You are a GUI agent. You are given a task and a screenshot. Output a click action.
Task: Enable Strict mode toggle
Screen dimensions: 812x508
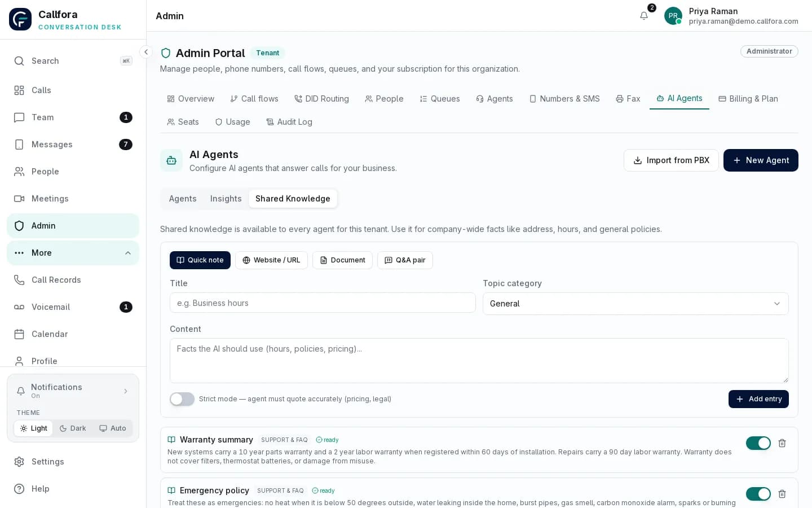tap(182, 399)
